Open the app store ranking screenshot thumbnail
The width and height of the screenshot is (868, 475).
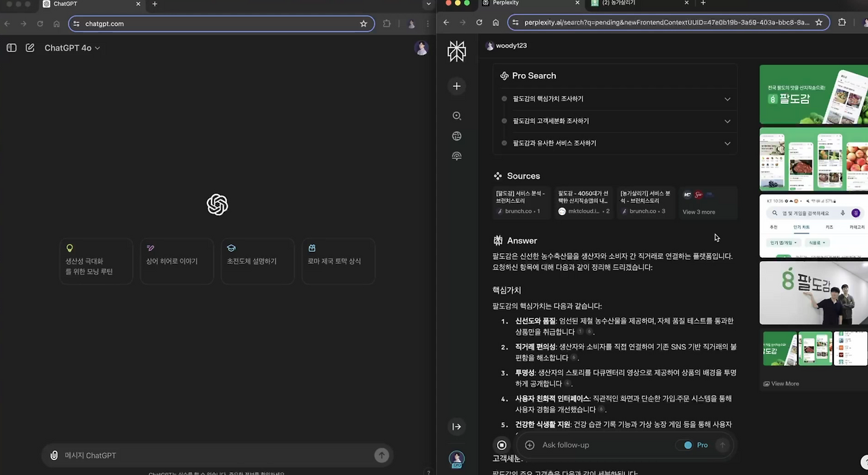[x=814, y=226]
